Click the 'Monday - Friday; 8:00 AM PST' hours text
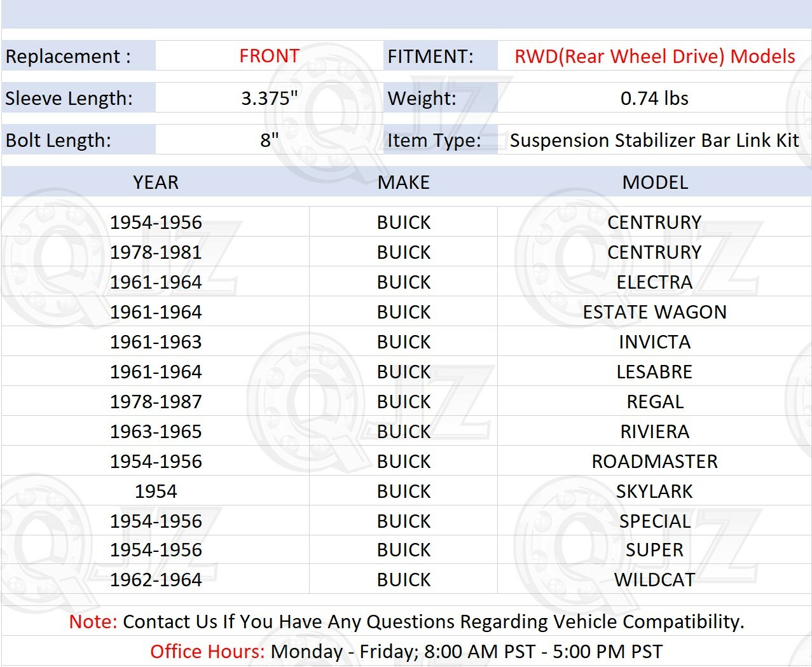Screen dimensions: 812x667 tap(403, 651)
